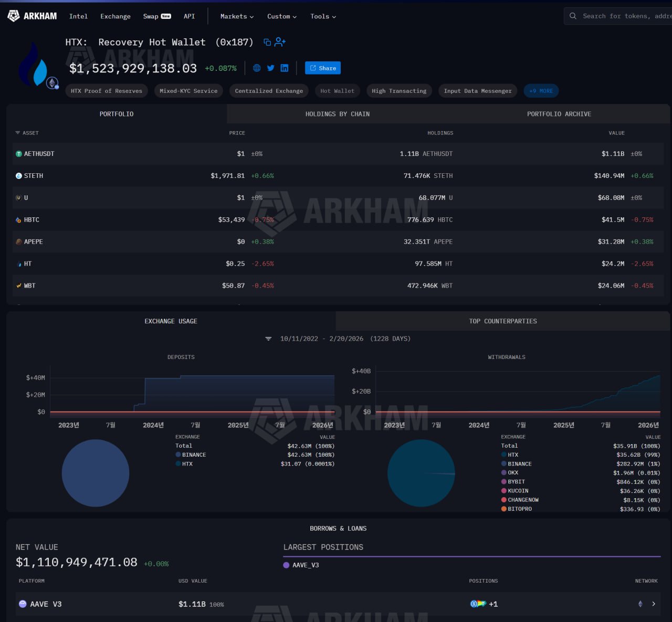The height and width of the screenshot is (622, 672).
Task: Copy the wallet address icon
Action: click(x=267, y=42)
